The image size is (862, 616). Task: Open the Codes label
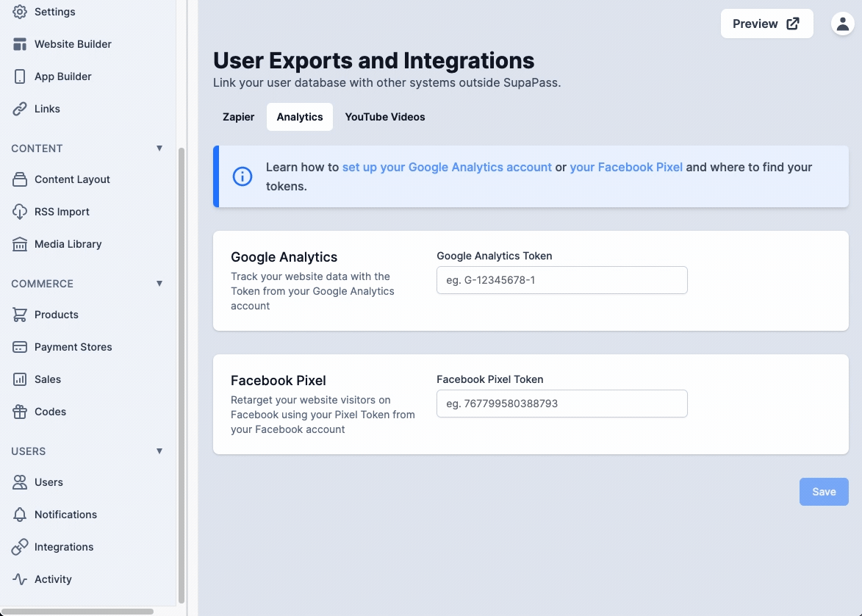[50, 412]
